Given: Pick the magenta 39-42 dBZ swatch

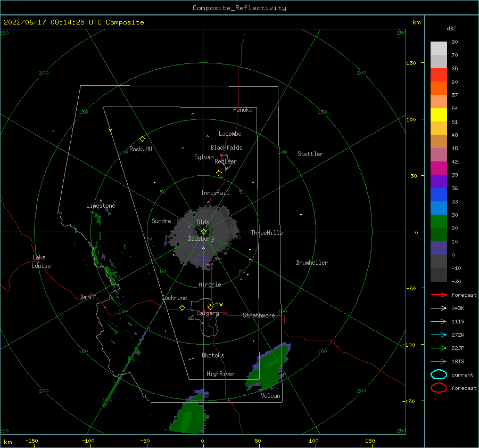Looking at the screenshot, I should point(439,168).
